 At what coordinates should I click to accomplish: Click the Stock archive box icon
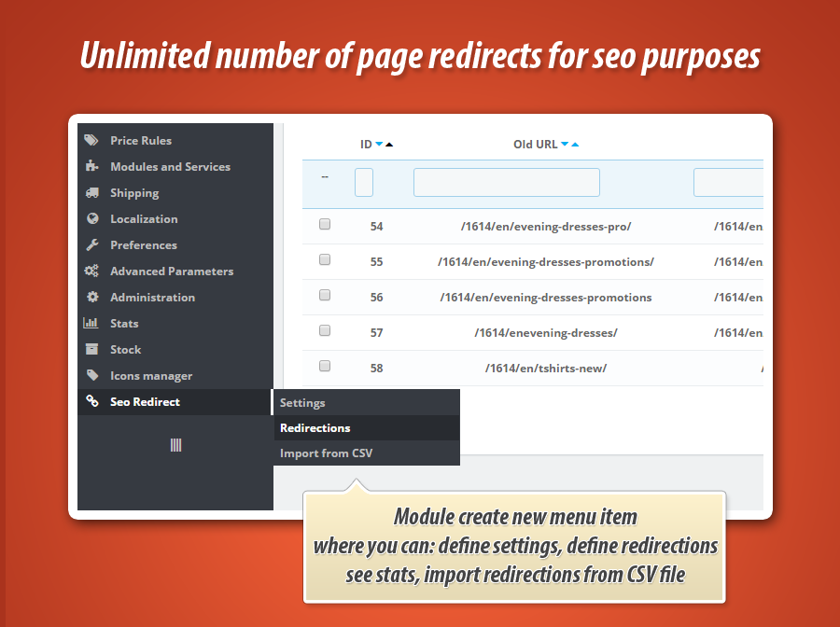coord(91,350)
